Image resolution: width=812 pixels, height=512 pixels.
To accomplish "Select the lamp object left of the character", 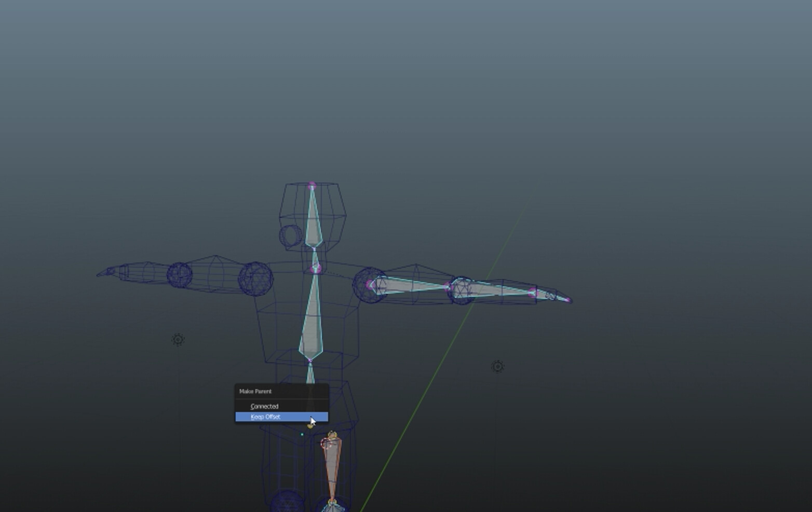I will point(178,340).
